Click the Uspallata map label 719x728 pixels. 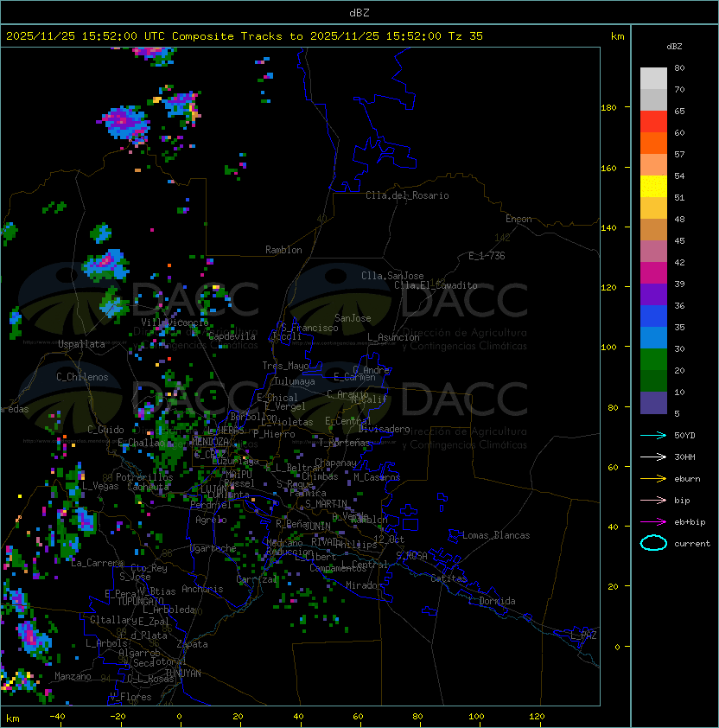point(81,344)
